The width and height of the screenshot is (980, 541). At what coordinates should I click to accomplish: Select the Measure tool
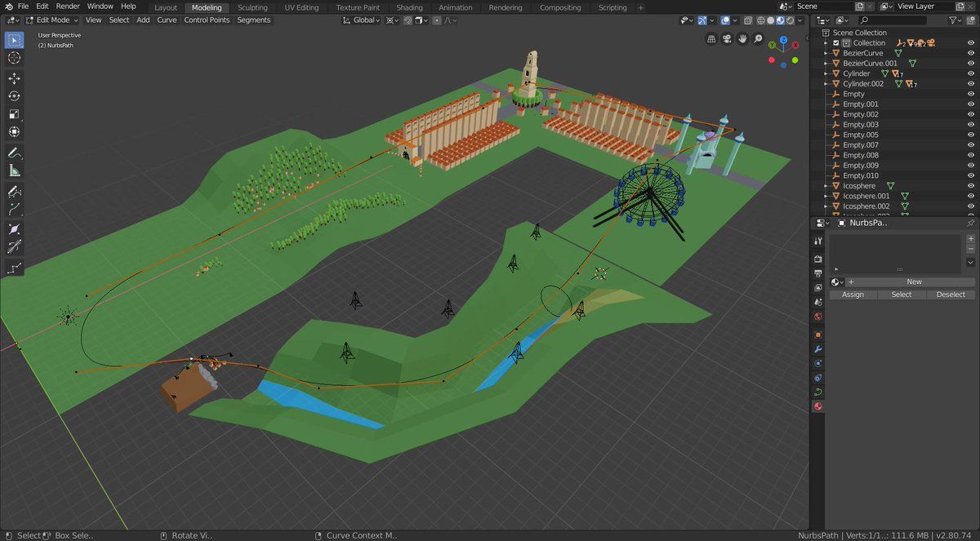point(14,171)
